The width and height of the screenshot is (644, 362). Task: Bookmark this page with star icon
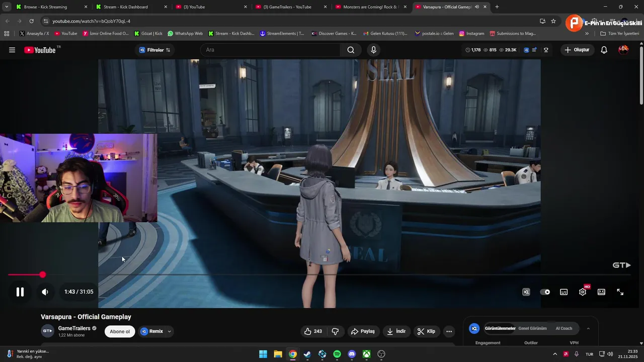click(553, 21)
